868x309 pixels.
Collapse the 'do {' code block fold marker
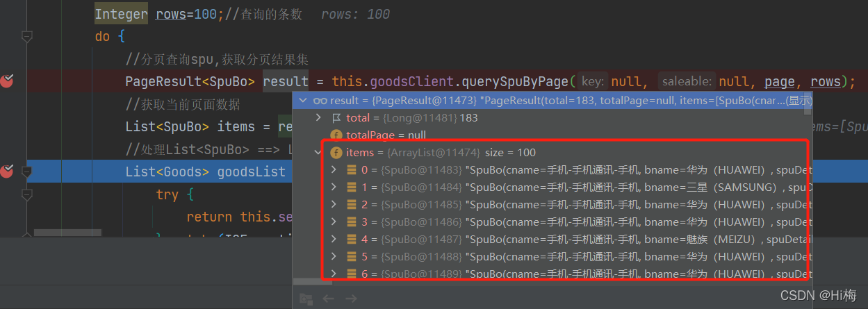[x=27, y=36]
